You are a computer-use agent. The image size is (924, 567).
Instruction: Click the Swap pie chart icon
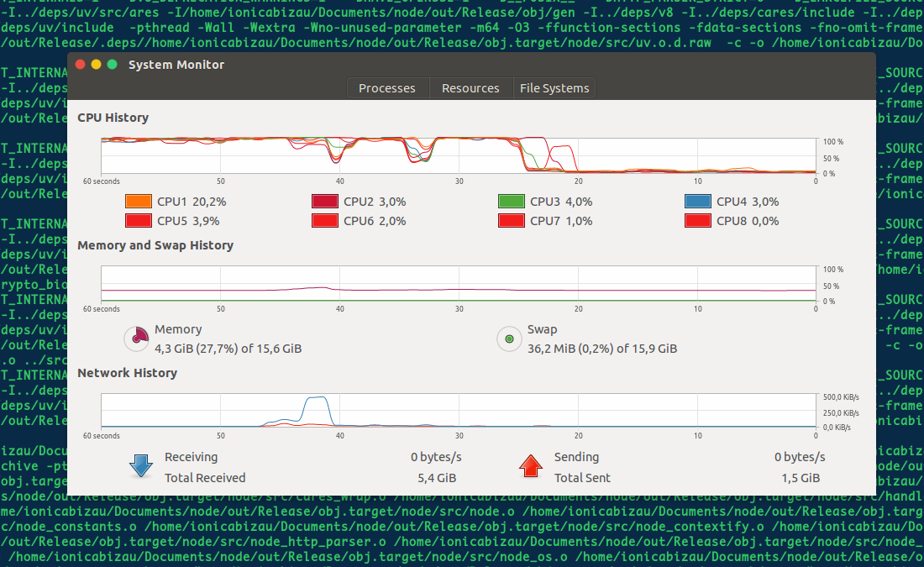point(508,339)
